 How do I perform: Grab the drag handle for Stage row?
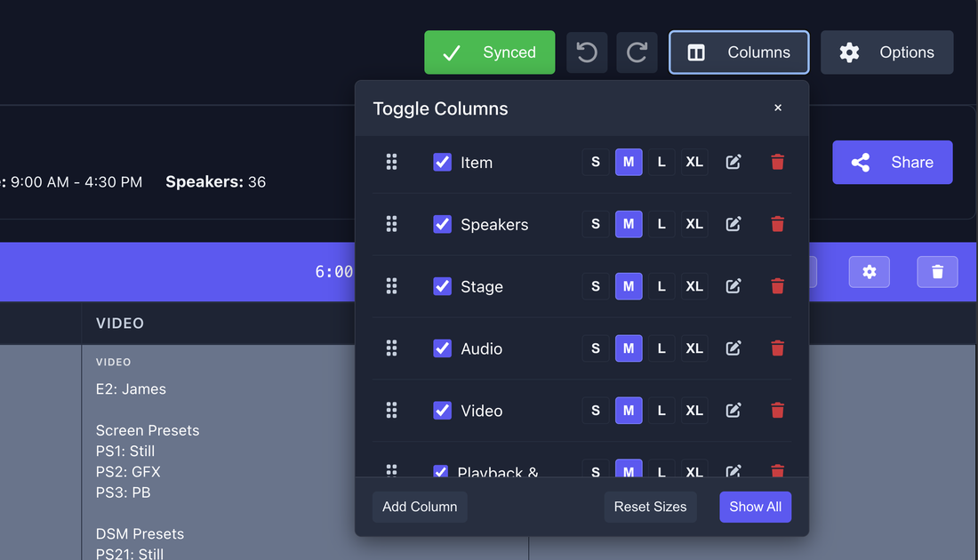point(392,286)
